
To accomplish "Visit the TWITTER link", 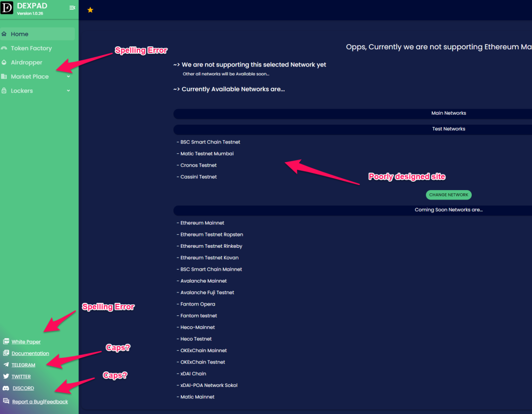I will 21,376.
